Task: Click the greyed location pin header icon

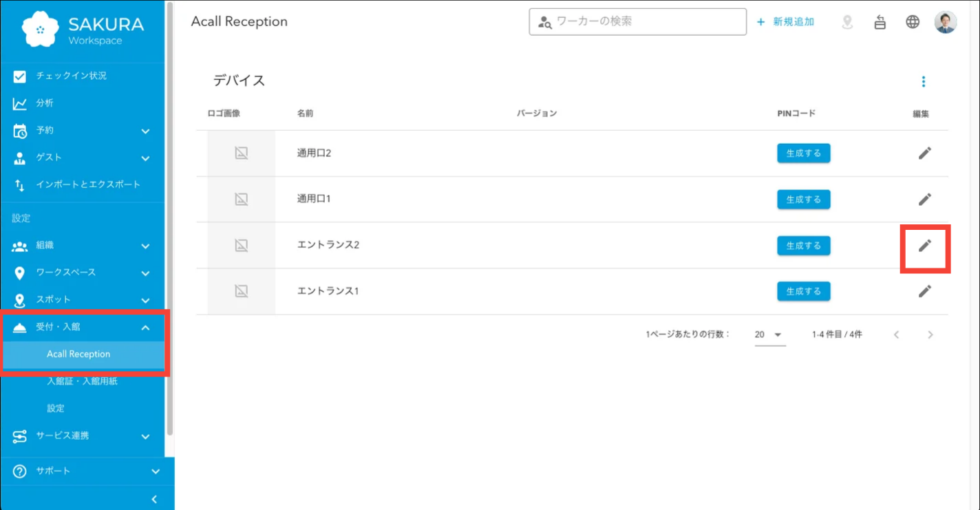Action: click(x=847, y=22)
